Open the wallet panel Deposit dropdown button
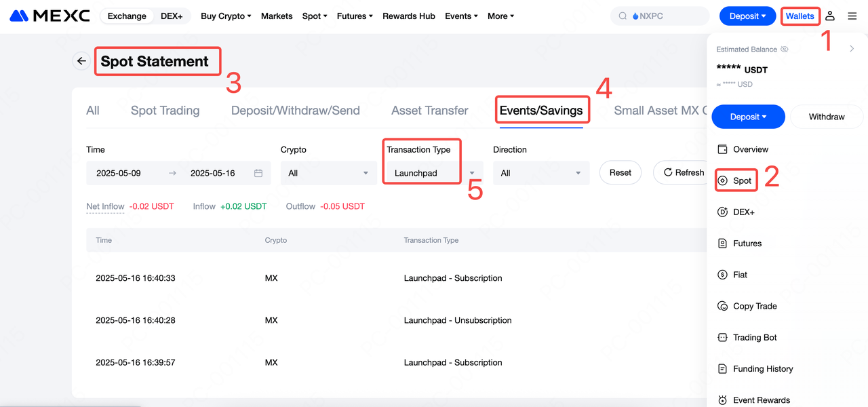The height and width of the screenshot is (407, 868). tap(748, 117)
